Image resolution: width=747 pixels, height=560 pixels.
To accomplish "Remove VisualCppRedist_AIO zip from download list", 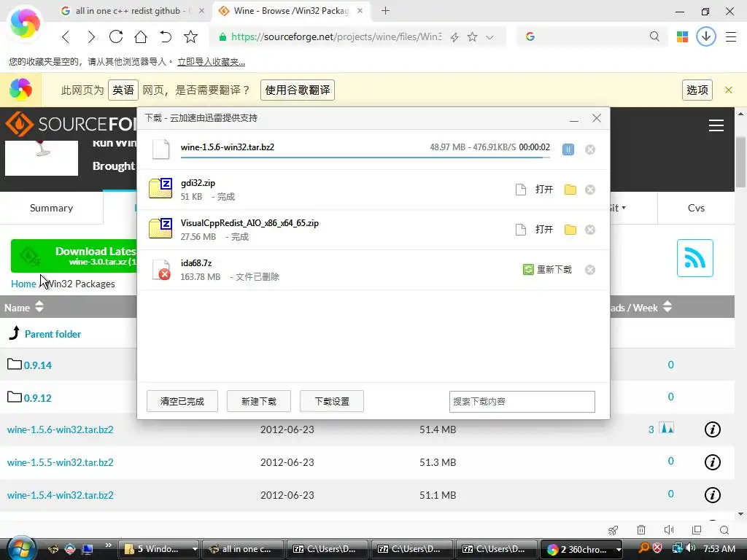I will click(589, 230).
